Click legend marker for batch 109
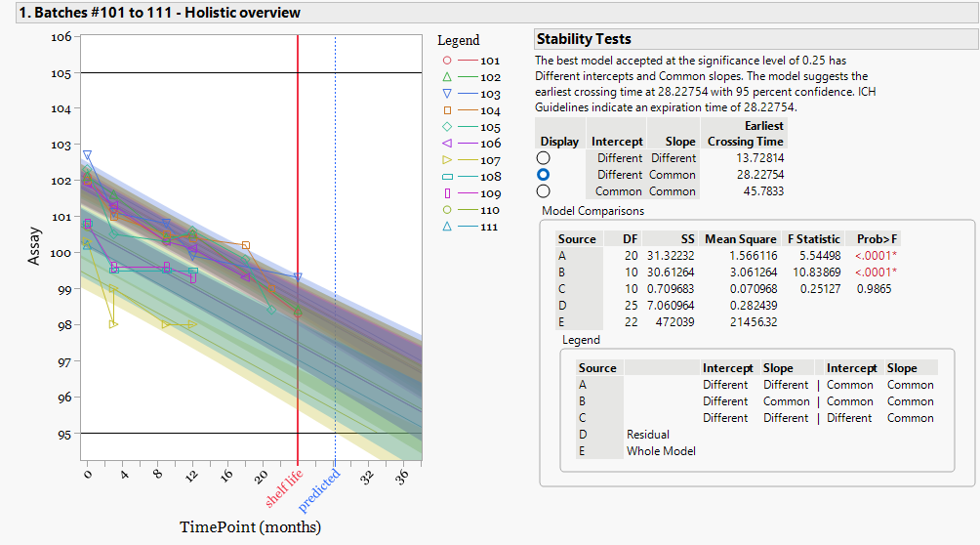980x545 pixels. pos(447,193)
